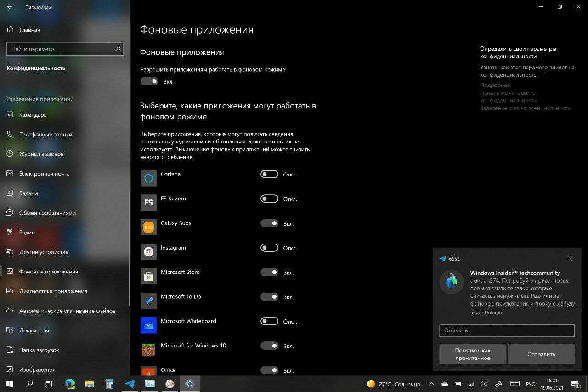588x392 pixels.
Task: Open Task View on the taskbar
Action: click(50, 384)
